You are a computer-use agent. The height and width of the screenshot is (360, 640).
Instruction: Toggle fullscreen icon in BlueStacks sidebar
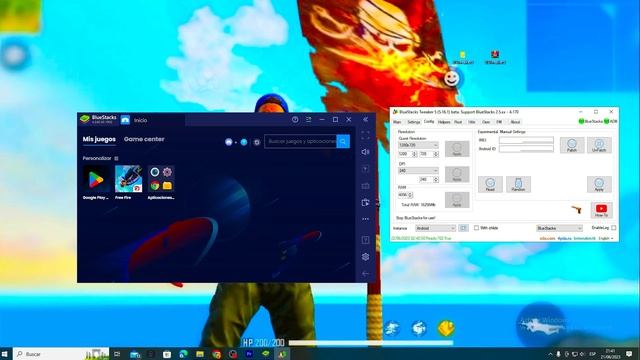click(365, 136)
